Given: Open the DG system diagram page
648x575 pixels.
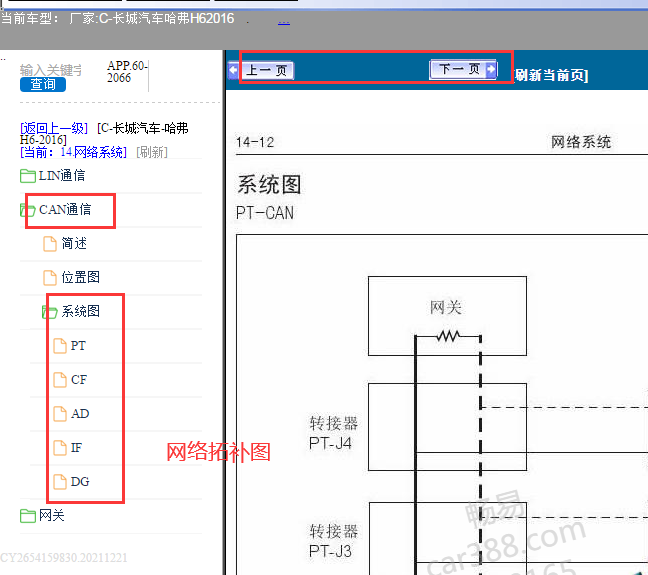Looking at the screenshot, I should coord(80,481).
